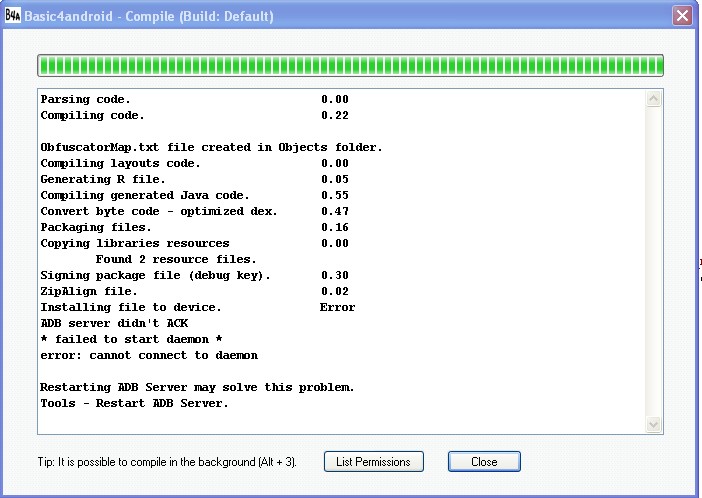Click the Close button
The width and height of the screenshot is (702, 498).
tap(484, 462)
